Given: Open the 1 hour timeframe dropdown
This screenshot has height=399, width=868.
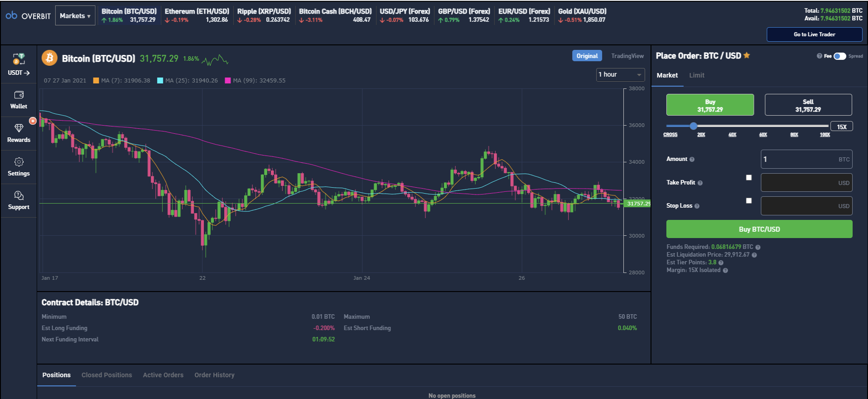Looking at the screenshot, I should click(x=620, y=74).
